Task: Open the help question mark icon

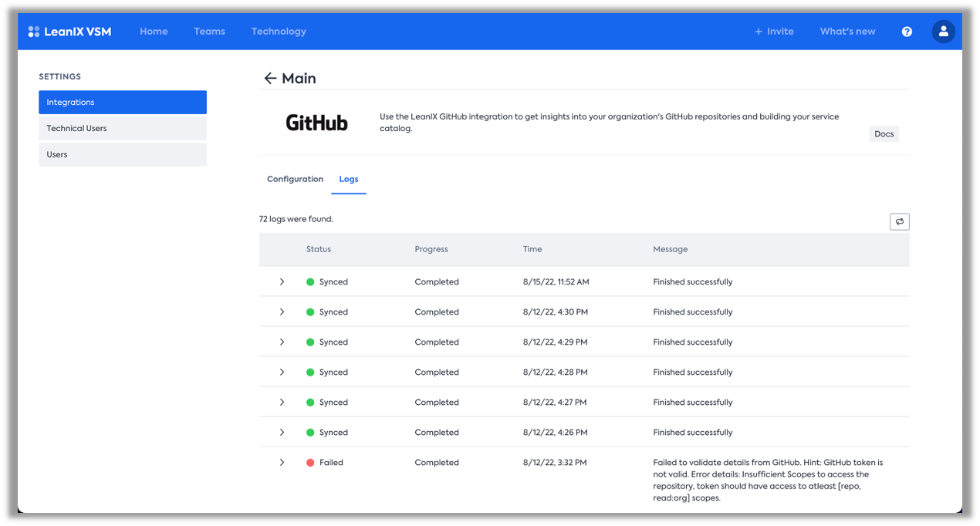Action: tap(907, 32)
